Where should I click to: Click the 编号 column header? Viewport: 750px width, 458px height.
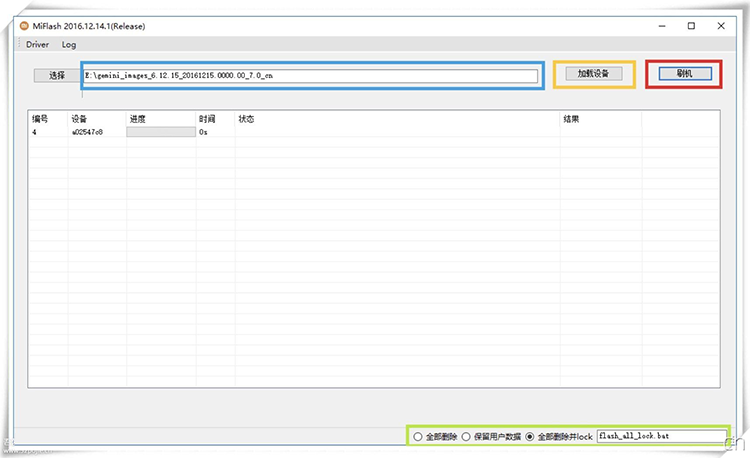[x=41, y=119]
